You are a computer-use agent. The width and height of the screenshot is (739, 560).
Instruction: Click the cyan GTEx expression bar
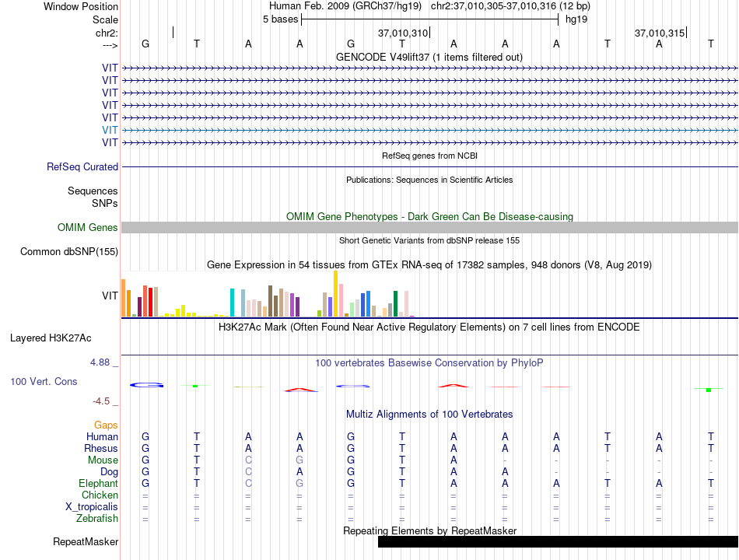click(x=232, y=303)
